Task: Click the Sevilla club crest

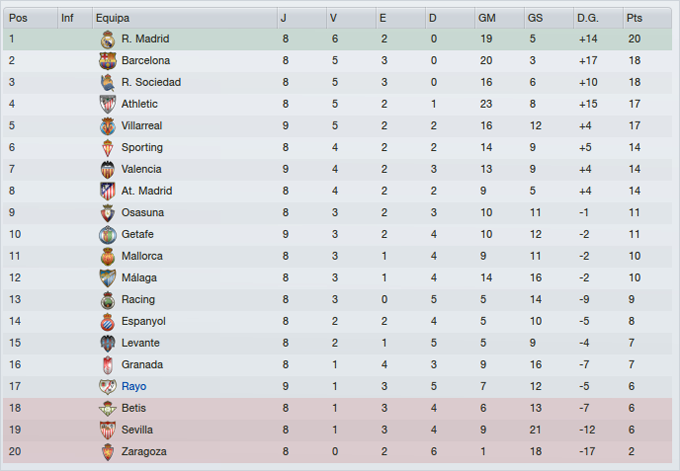Action: tap(108, 430)
